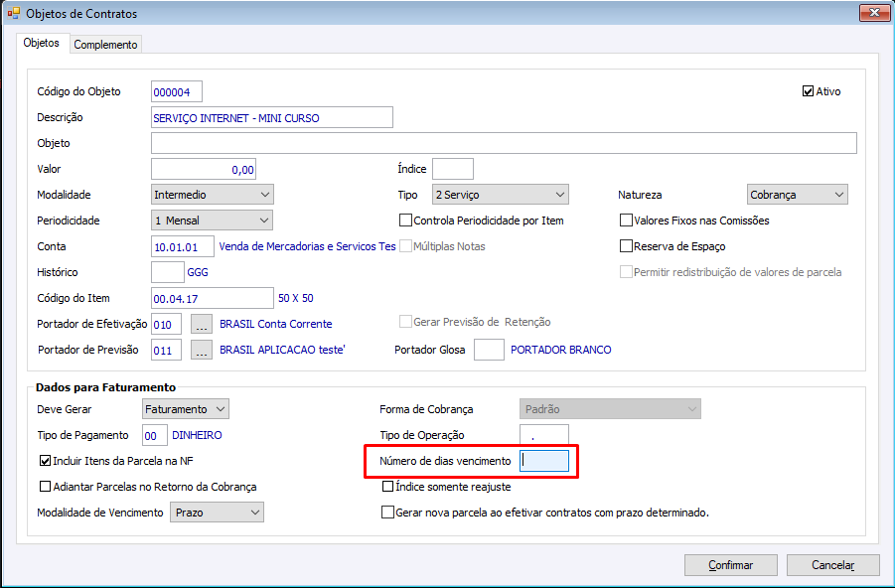Click Portador de Efetivação field 010
The height and width of the screenshot is (588, 895).
click(166, 324)
